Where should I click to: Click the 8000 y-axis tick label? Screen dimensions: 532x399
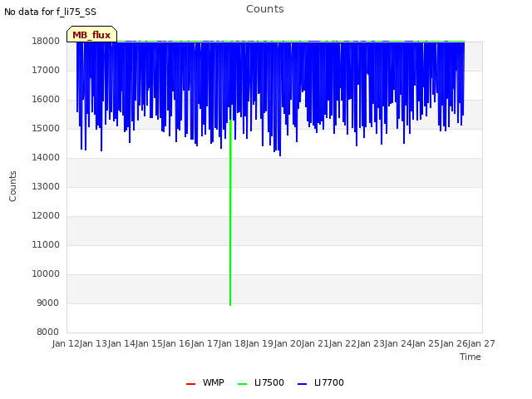pos(47,332)
